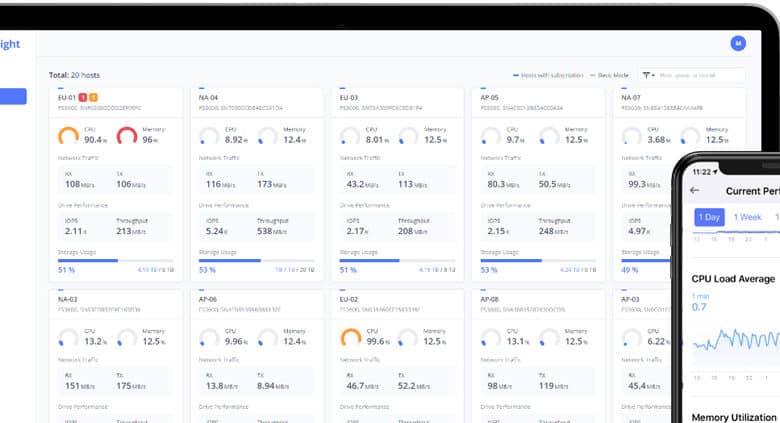Click the mode label next to filter
The width and height of the screenshot is (780, 423).
tap(609, 75)
